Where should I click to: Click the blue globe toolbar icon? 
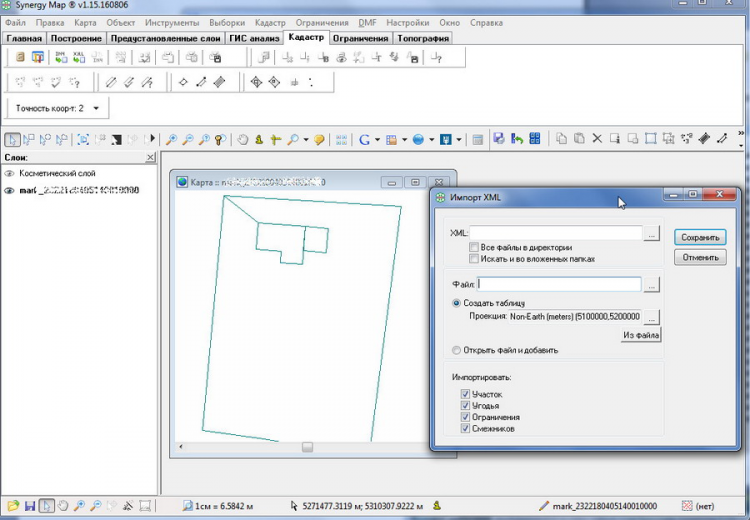point(418,140)
